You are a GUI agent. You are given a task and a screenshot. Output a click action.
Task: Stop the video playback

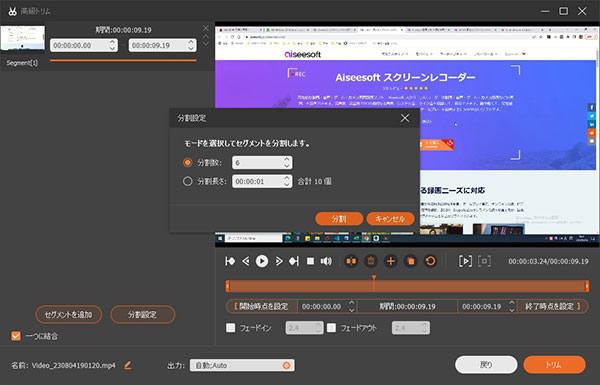coord(310,261)
